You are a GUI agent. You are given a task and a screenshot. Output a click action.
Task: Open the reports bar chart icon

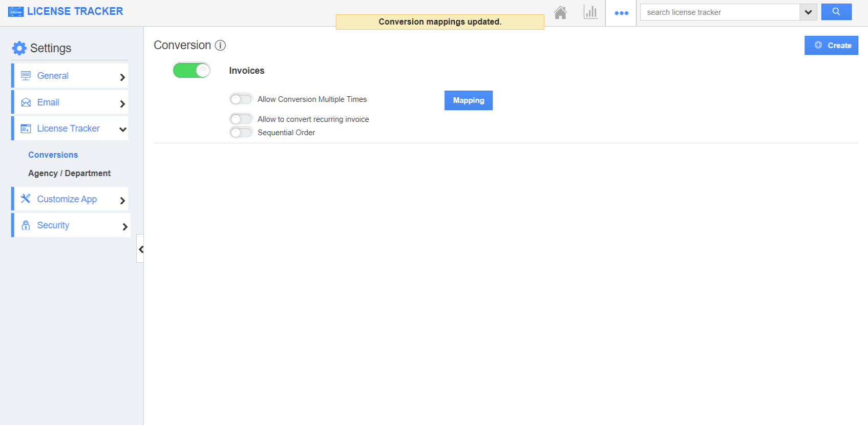[x=590, y=13]
